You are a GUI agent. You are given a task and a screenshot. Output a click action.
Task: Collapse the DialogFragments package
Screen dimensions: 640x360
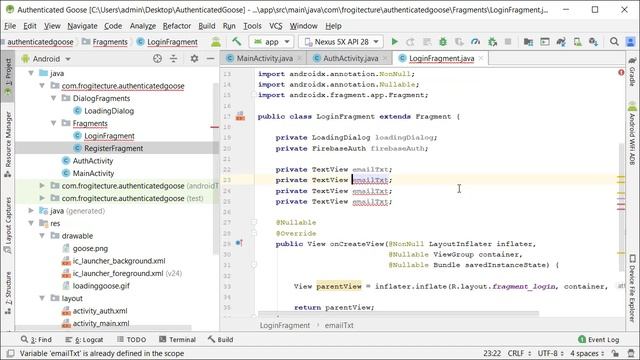tap(53, 98)
